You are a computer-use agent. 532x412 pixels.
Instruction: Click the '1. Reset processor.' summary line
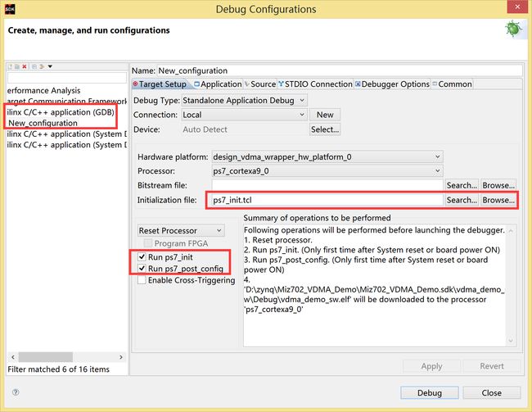pyautogui.click(x=278, y=240)
